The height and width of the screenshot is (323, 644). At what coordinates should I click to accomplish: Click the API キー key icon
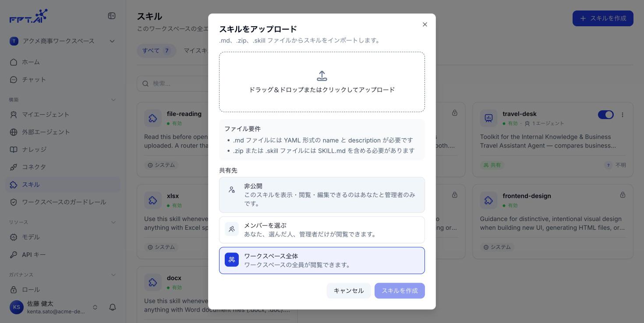click(14, 255)
